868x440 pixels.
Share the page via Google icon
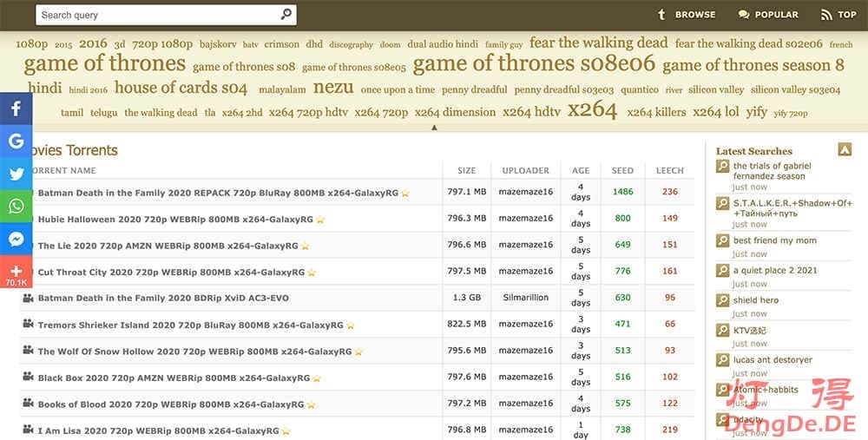coord(16,141)
